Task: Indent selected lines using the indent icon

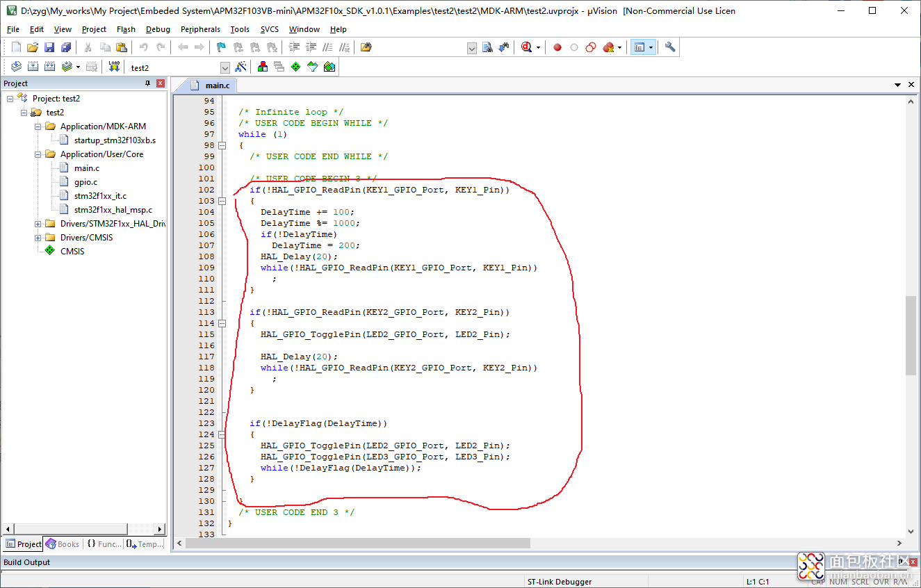Action: point(294,47)
